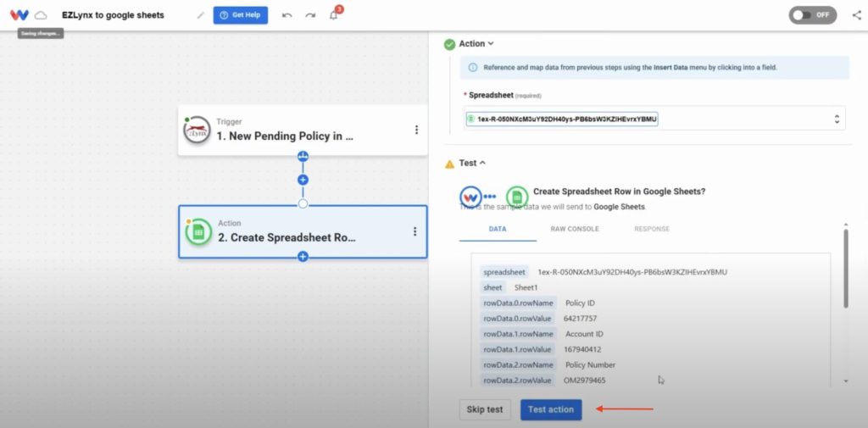Click the rowData.2.rowName key
Image resolution: width=868 pixels, height=428 pixels.
(x=518, y=365)
